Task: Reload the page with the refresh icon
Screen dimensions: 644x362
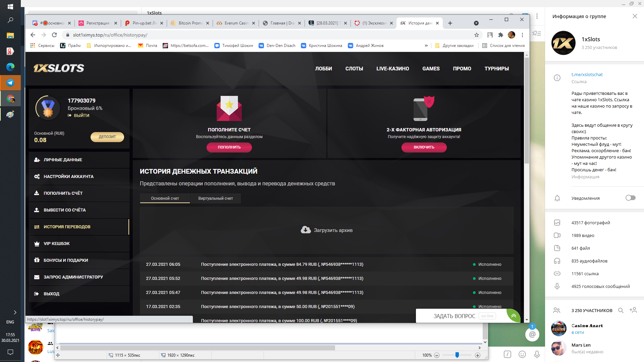Action: pos(54,35)
